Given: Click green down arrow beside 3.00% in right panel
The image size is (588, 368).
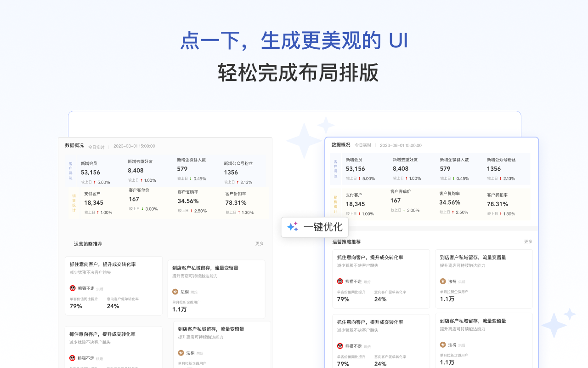Looking at the screenshot, I should click(x=404, y=210).
